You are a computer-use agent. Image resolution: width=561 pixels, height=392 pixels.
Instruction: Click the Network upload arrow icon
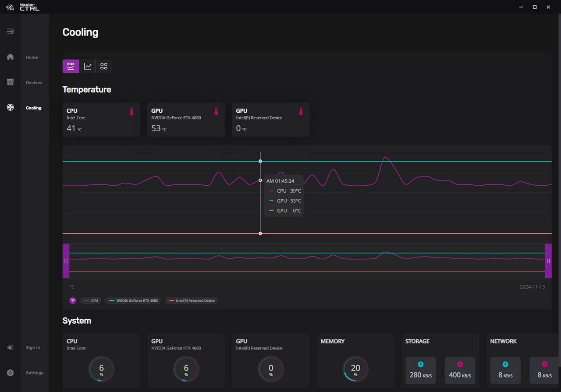505,364
